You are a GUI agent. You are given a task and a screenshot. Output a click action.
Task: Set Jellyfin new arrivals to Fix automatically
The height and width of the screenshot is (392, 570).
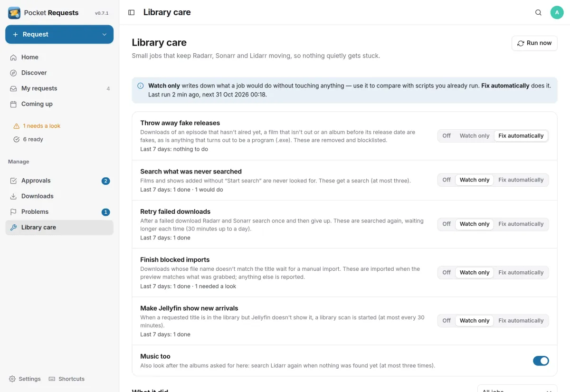521,321
